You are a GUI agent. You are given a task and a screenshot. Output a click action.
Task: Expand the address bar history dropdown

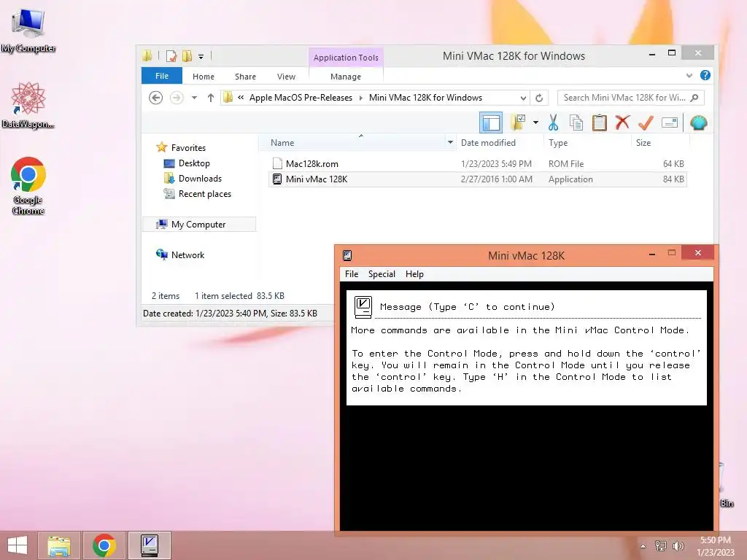point(523,98)
